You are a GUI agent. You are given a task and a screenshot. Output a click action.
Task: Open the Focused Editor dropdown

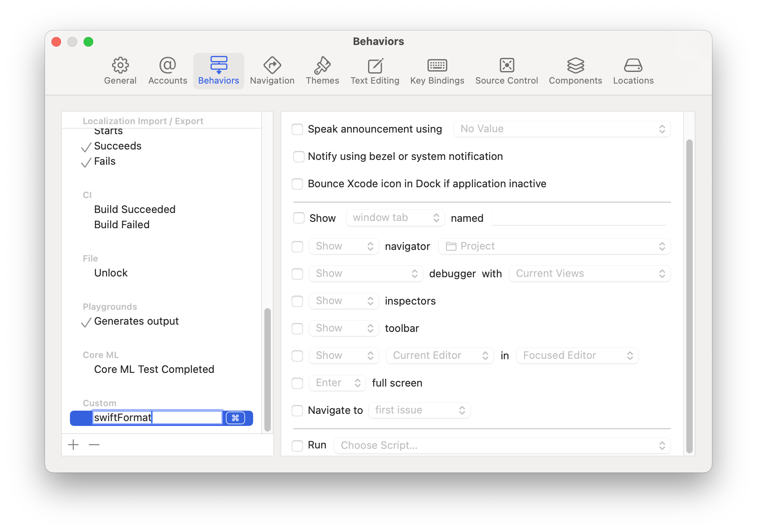click(x=577, y=356)
